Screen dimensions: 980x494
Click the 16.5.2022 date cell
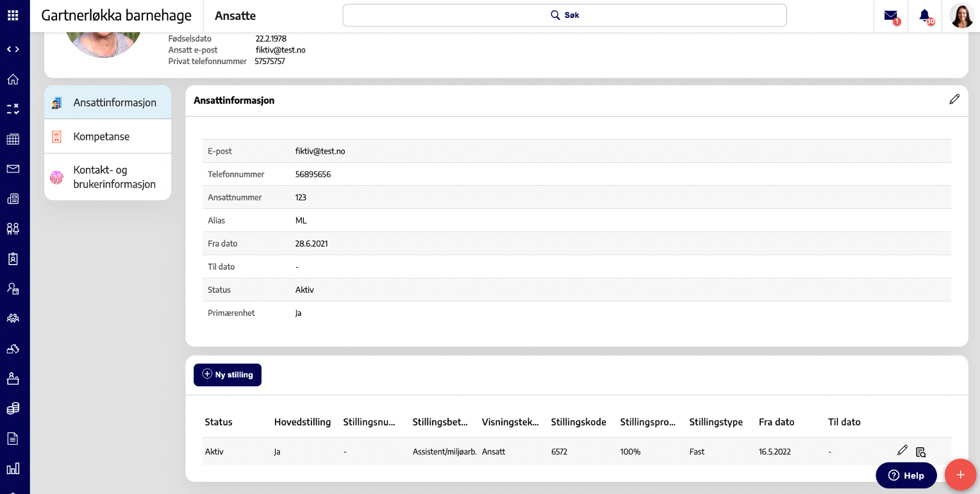[x=775, y=452]
